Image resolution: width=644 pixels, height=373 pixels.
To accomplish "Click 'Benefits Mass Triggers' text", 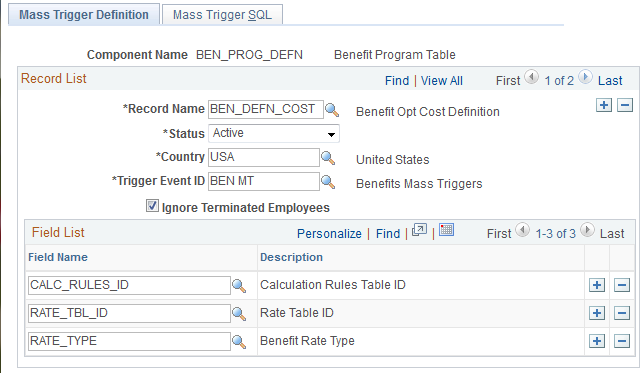I will click(419, 184).
